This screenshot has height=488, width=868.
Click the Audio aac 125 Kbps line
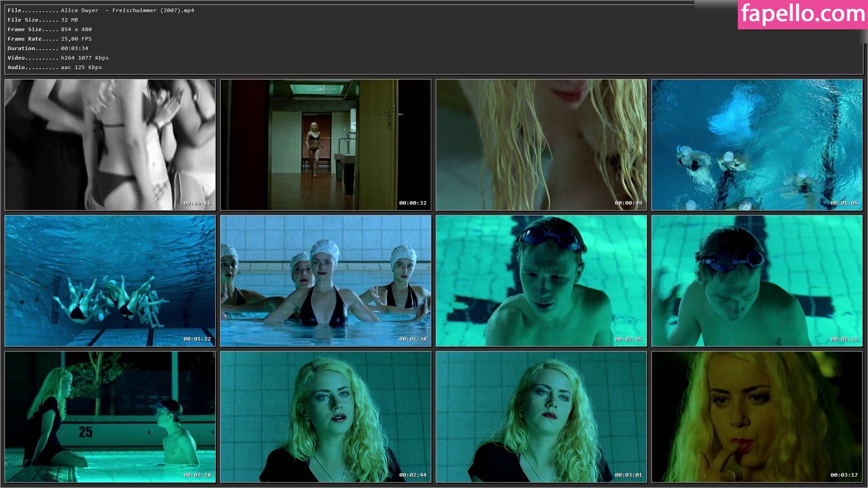coord(55,67)
